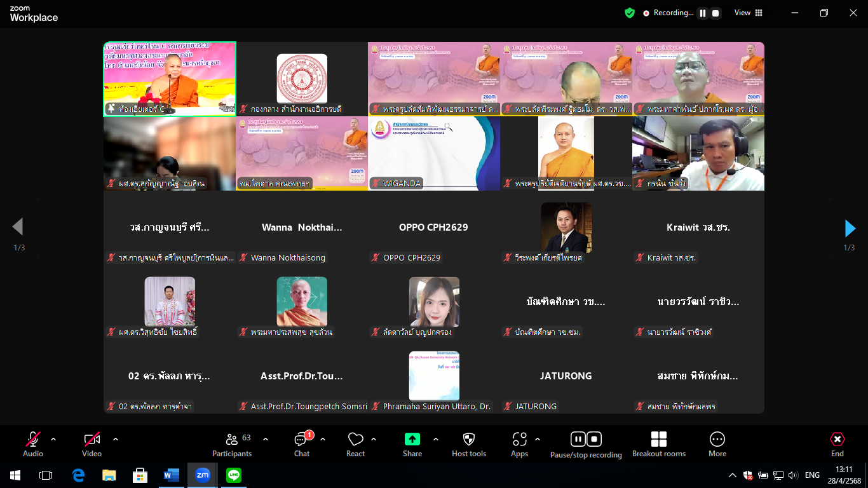Open the Participants panel
The width and height of the screenshot is (868, 488).
point(232,444)
